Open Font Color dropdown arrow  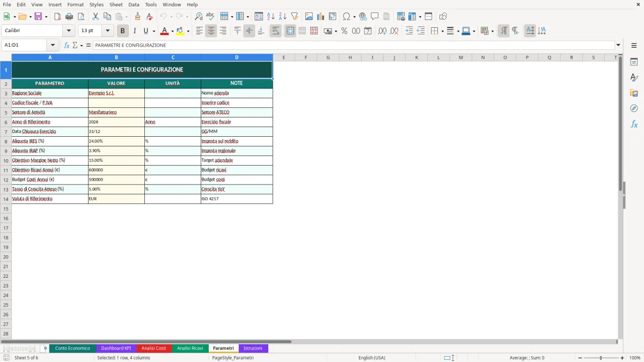tap(172, 31)
